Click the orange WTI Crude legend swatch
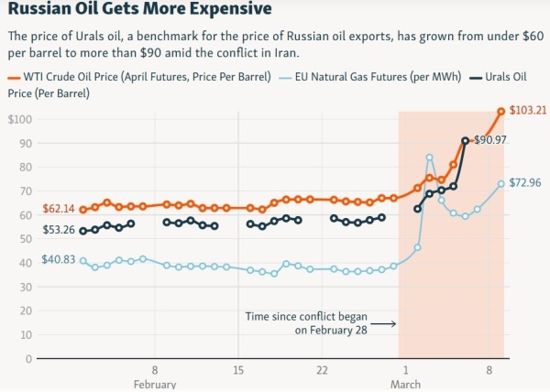Screen dimensions: 550x392 (x=13, y=77)
